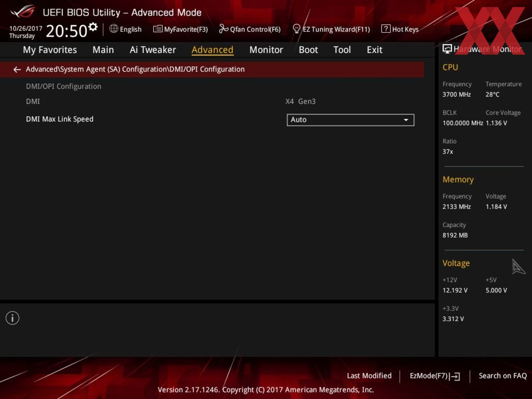532x399 pixels.
Task: Click the MyFavorite list icon
Action: (x=158, y=29)
